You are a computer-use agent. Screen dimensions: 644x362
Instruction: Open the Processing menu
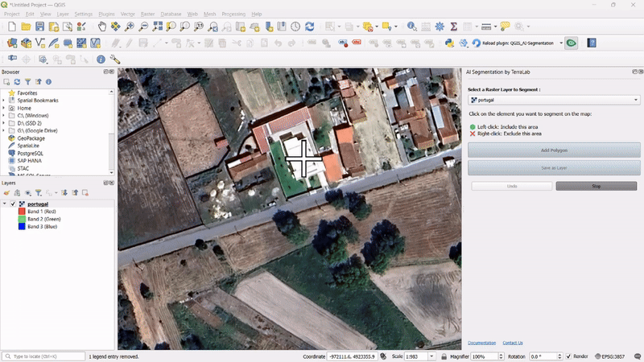233,14
